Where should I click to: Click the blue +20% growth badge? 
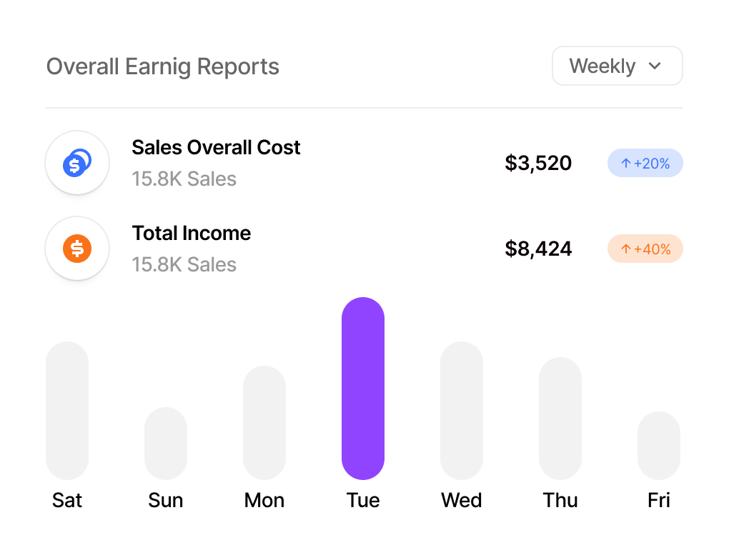click(x=645, y=163)
